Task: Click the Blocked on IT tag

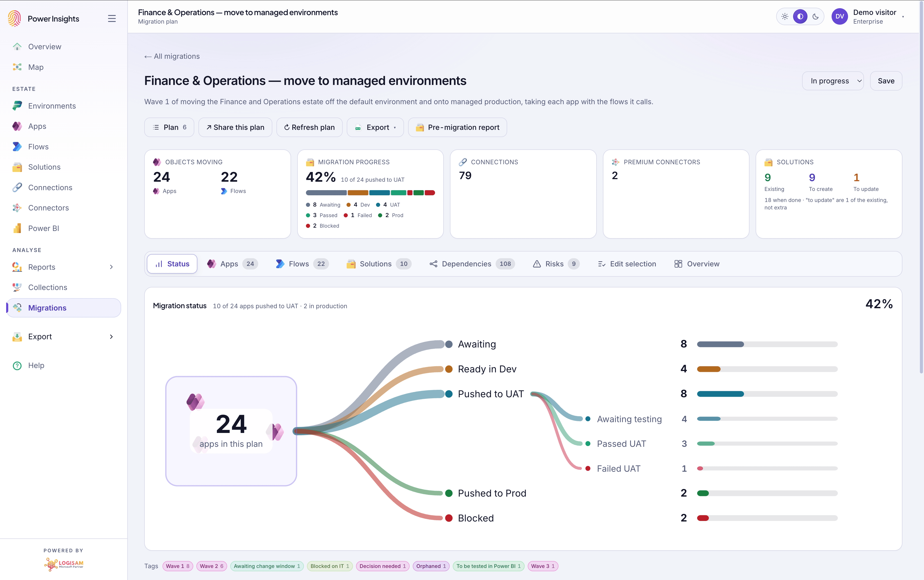Action: tap(330, 566)
